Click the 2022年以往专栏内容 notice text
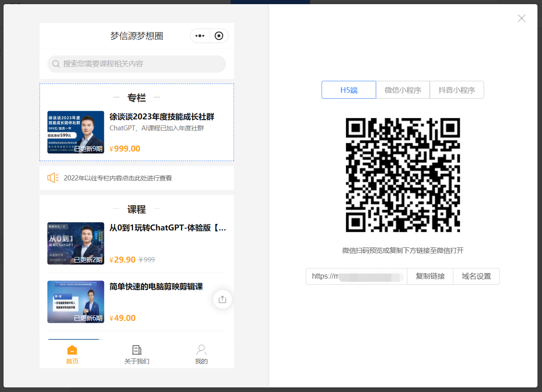Viewport: 542px width, 392px height. pyautogui.click(x=118, y=178)
